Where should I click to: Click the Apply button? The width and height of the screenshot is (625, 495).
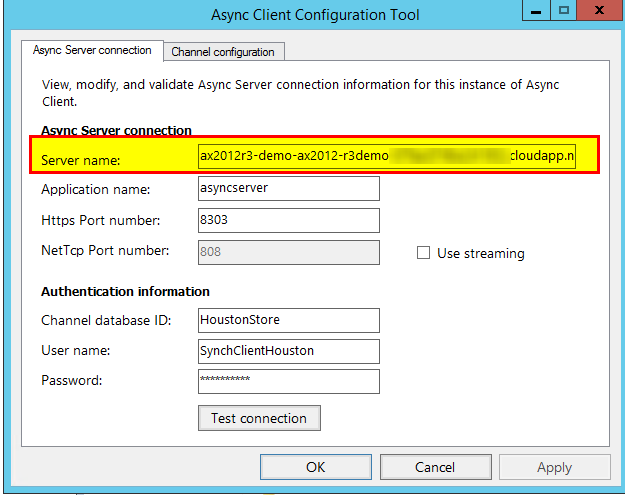(x=554, y=467)
